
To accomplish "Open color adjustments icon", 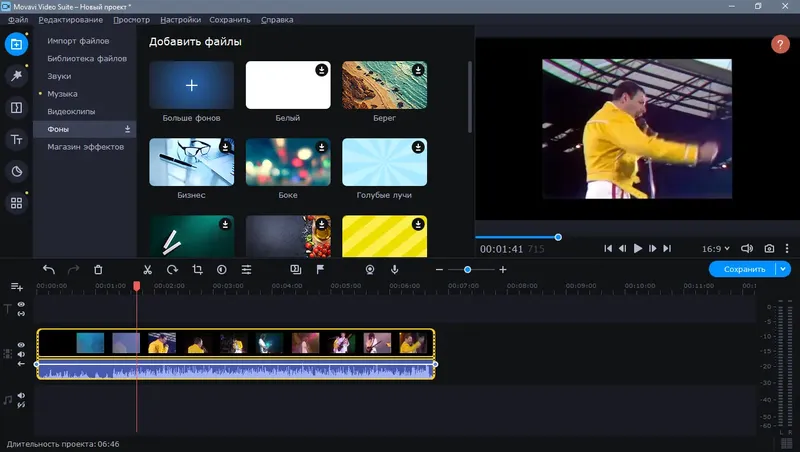I will click(x=221, y=269).
